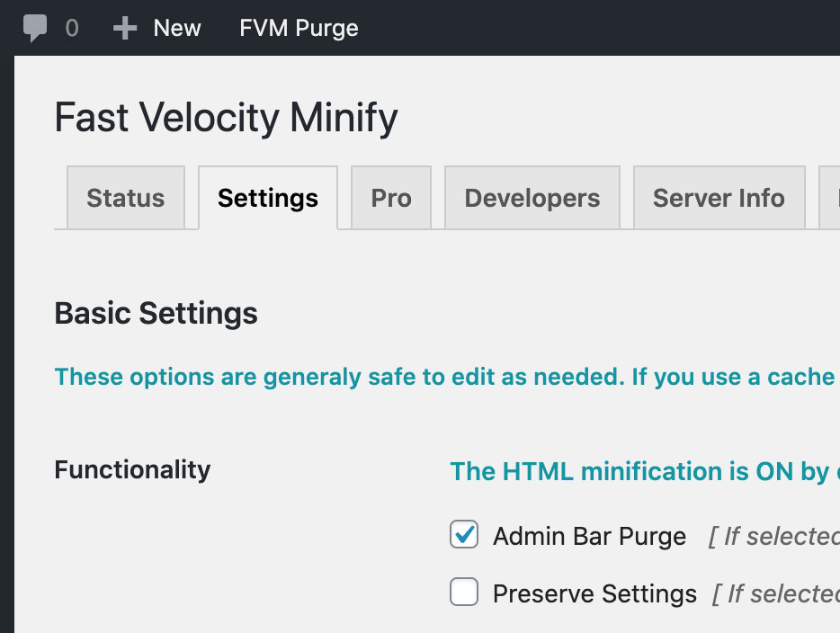The height and width of the screenshot is (633, 840).
Task: Click the Admin Bar Purge label text
Action: coord(589,536)
